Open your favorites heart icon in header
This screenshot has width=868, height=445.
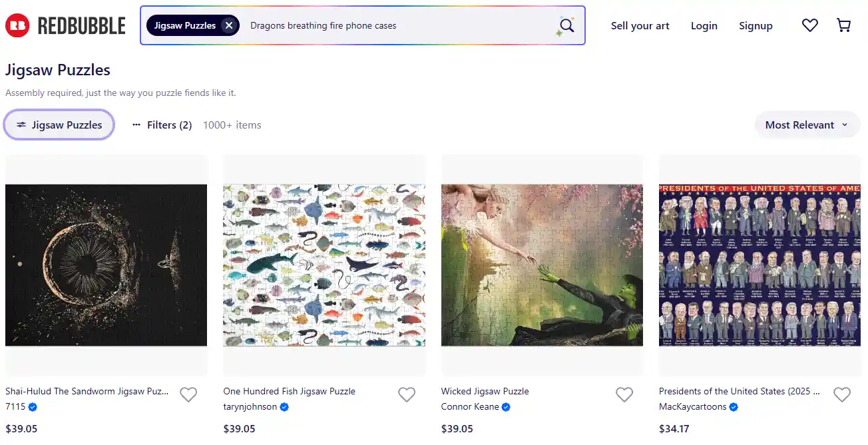[x=810, y=25]
